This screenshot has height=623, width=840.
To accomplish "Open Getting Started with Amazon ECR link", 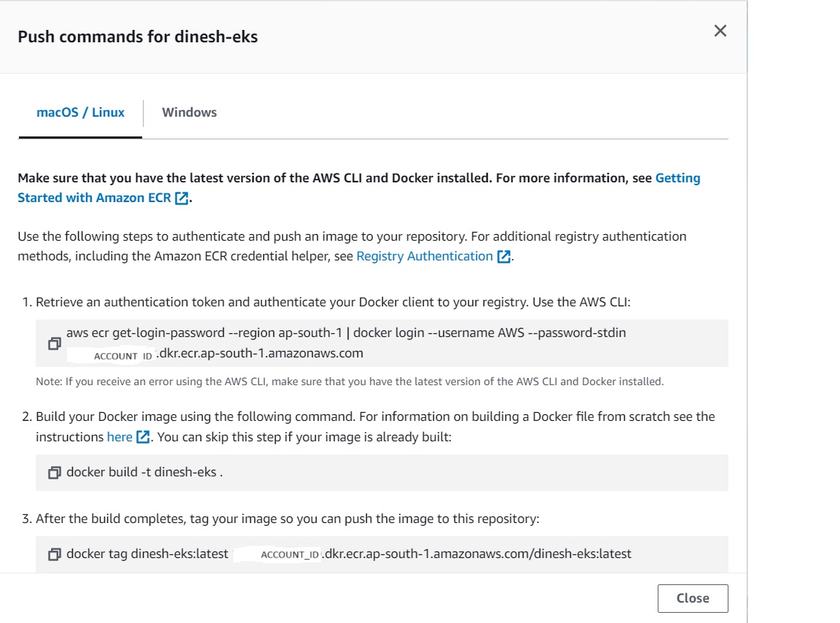I will click(x=677, y=178).
